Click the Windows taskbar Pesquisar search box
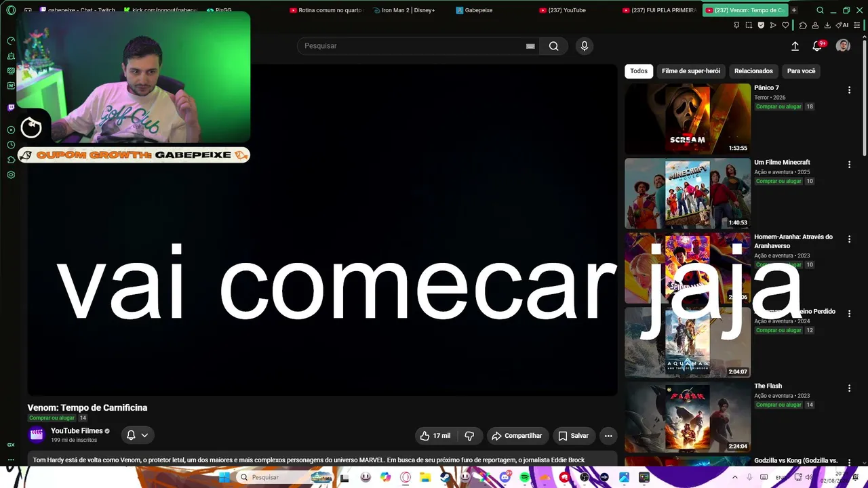Image resolution: width=868 pixels, height=488 pixels. tap(283, 477)
